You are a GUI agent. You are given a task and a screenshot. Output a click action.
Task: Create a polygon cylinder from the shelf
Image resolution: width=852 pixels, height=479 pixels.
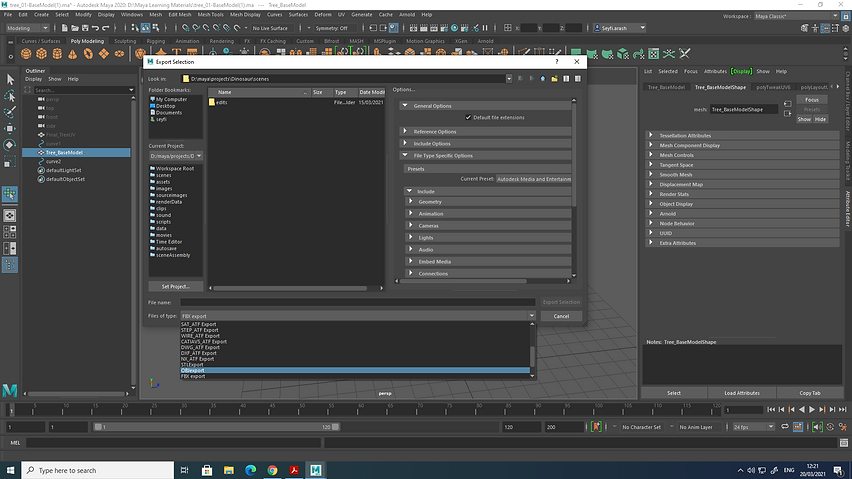57,54
